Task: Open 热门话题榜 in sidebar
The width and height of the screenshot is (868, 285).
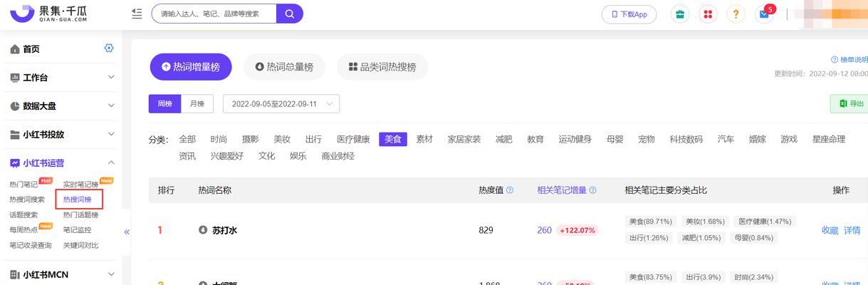Action: (x=80, y=214)
